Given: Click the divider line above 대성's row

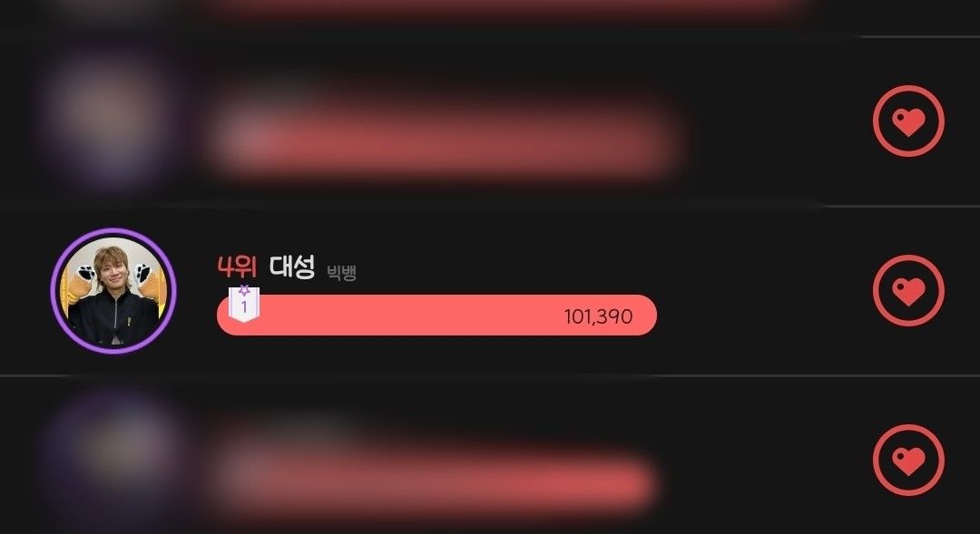Looking at the screenshot, I should (490, 206).
